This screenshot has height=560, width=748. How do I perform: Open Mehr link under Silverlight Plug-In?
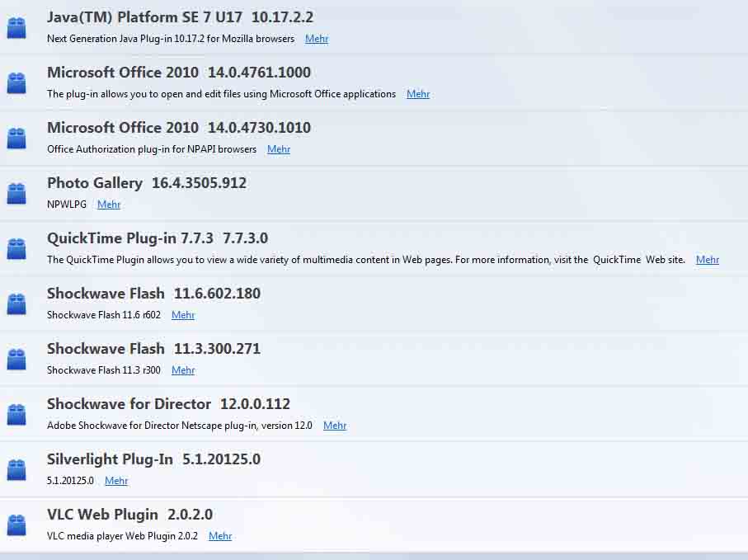[116, 482]
